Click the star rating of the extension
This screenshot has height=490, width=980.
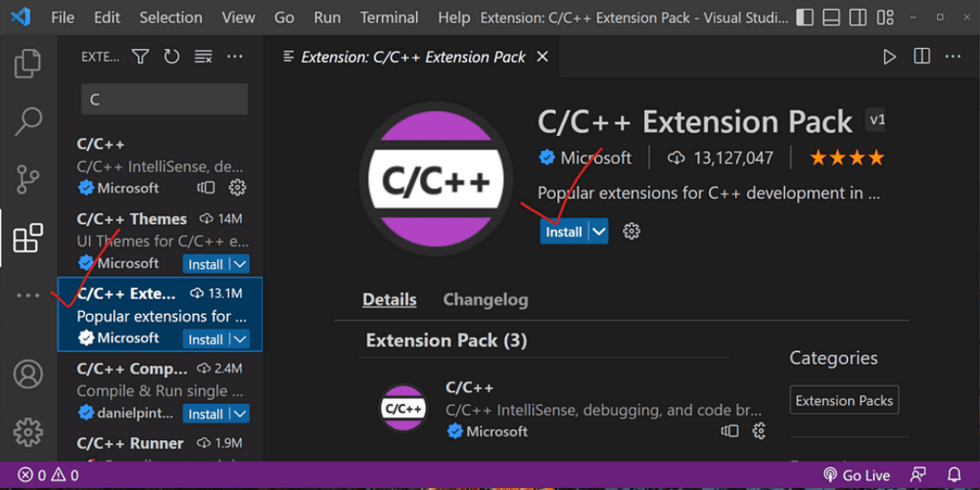[847, 158]
